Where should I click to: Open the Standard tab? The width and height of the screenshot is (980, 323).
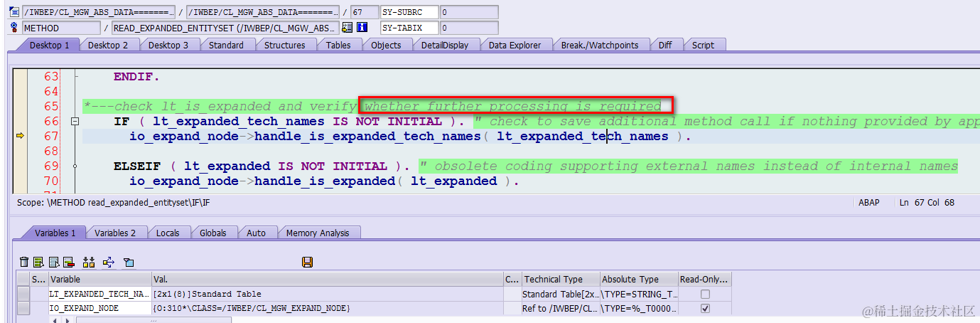226,45
